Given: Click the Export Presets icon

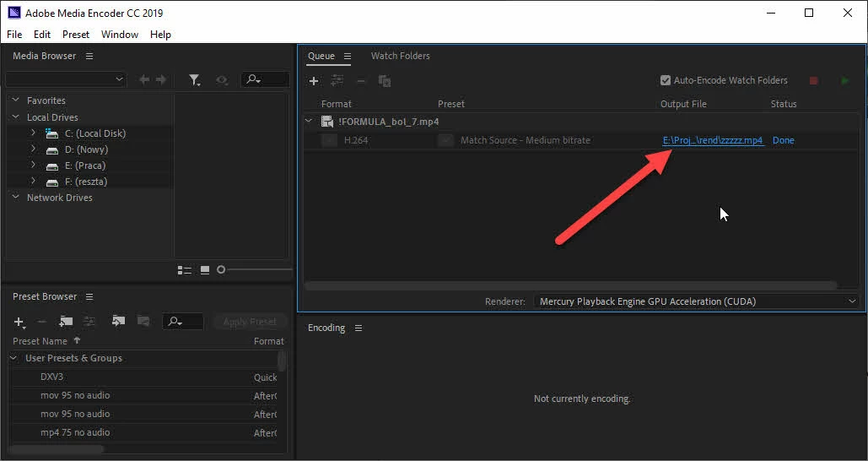Looking at the screenshot, I should 143,322.
